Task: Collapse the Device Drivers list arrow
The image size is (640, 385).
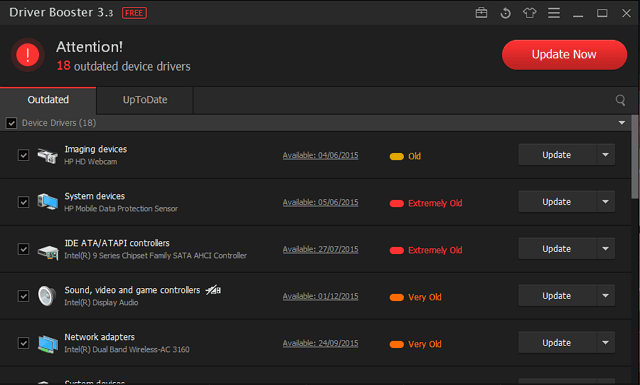Action: pos(622,123)
